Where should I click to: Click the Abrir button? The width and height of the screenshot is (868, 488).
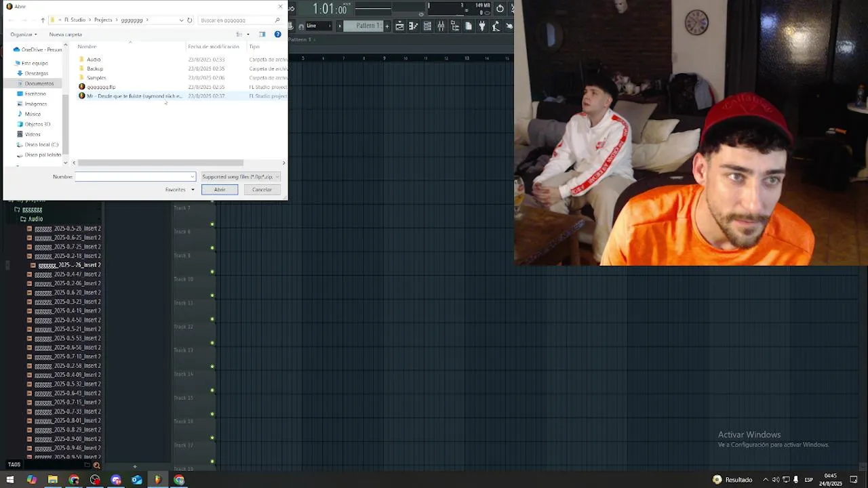pos(220,190)
